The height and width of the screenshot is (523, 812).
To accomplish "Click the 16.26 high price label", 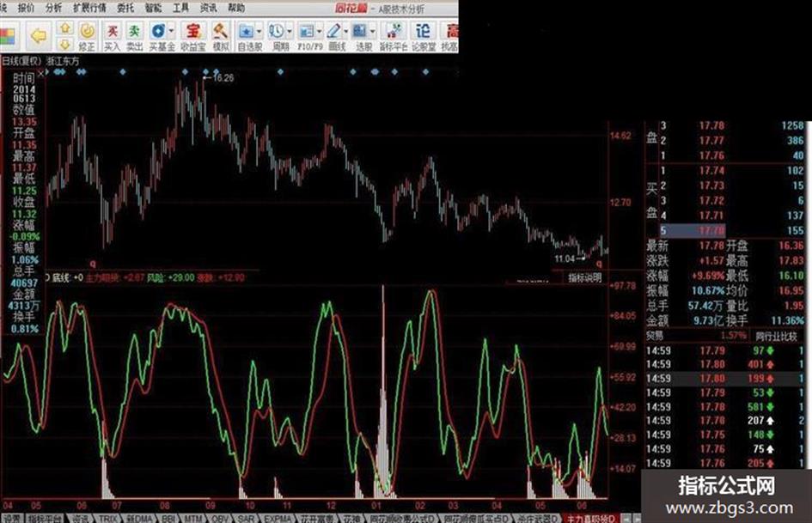I will click(223, 77).
